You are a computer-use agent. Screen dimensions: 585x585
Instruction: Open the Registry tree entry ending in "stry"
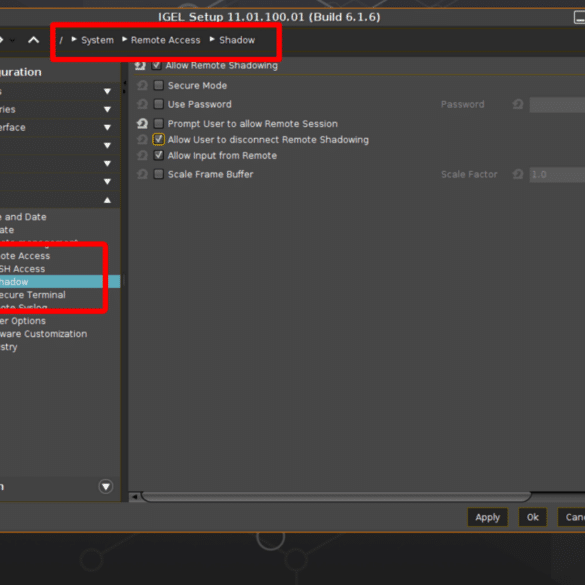pos(9,347)
